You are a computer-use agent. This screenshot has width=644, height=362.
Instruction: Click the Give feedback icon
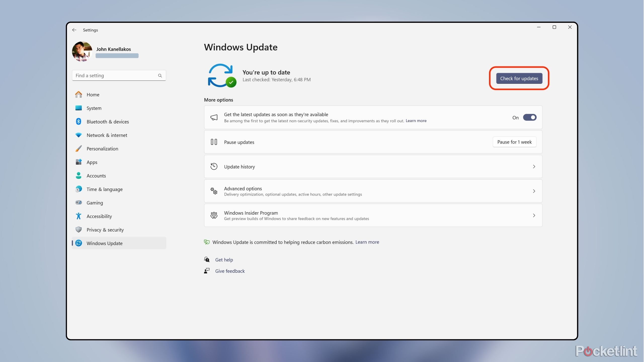click(x=207, y=271)
